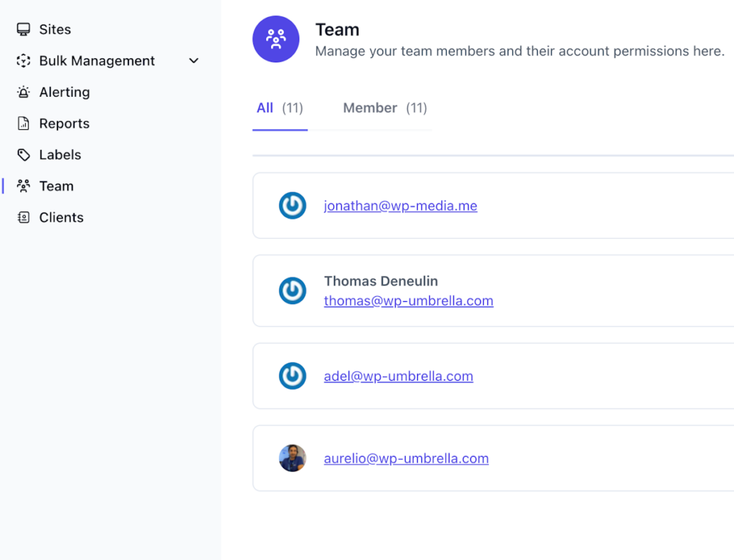Click aurelio's profile photo
This screenshot has width=734, height=560.
[x=292, y=458]
